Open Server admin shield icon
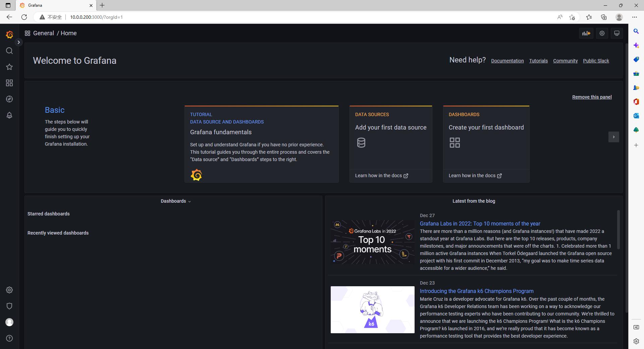Screen dimensions: 644x349 9,306
